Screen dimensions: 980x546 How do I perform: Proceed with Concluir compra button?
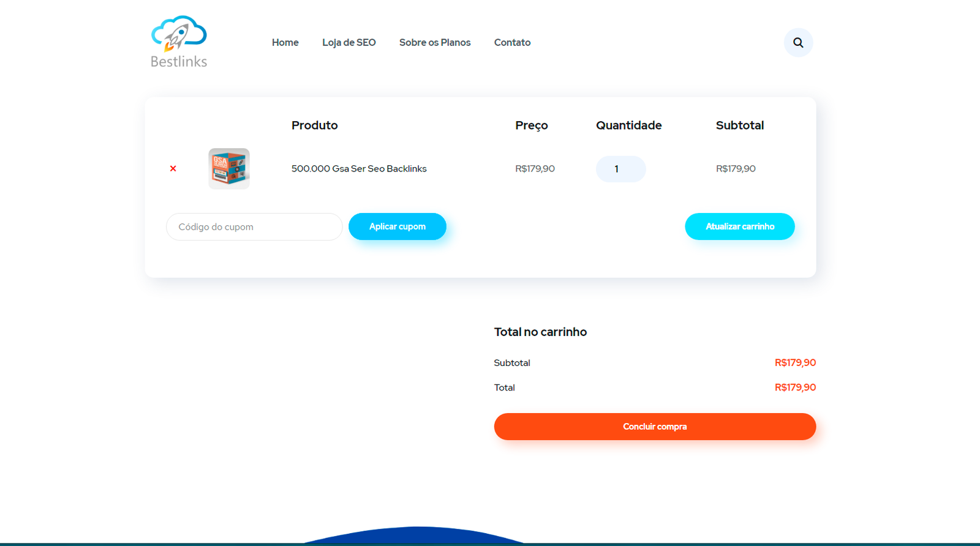pyautogui.click(x=654, y=427)
